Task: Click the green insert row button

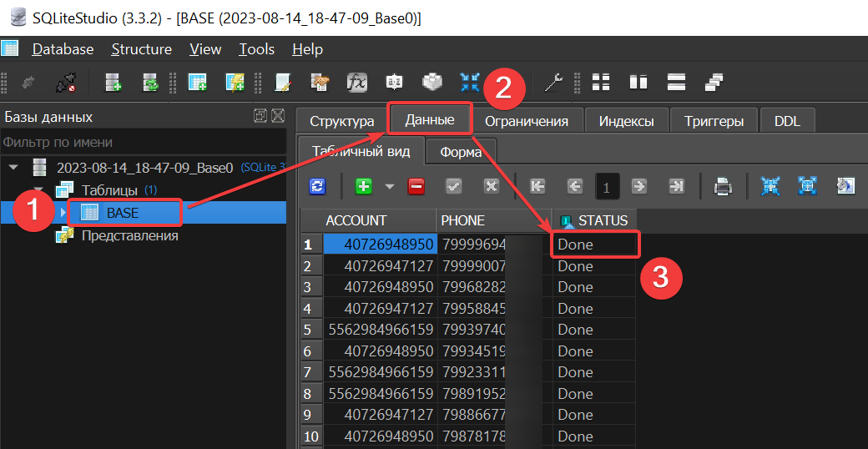Action: point(363,186)
